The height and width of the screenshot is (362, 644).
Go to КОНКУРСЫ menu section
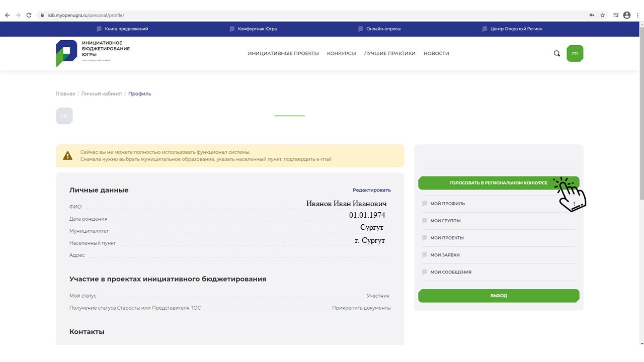341,53
